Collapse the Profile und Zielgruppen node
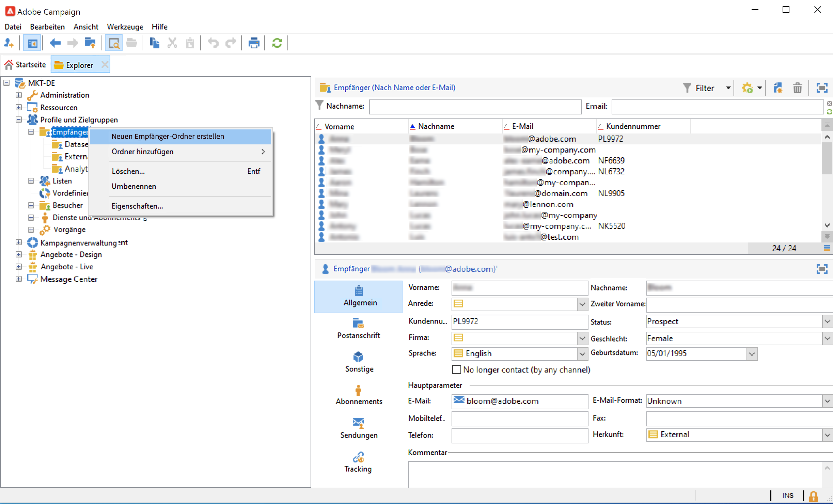 19,120
